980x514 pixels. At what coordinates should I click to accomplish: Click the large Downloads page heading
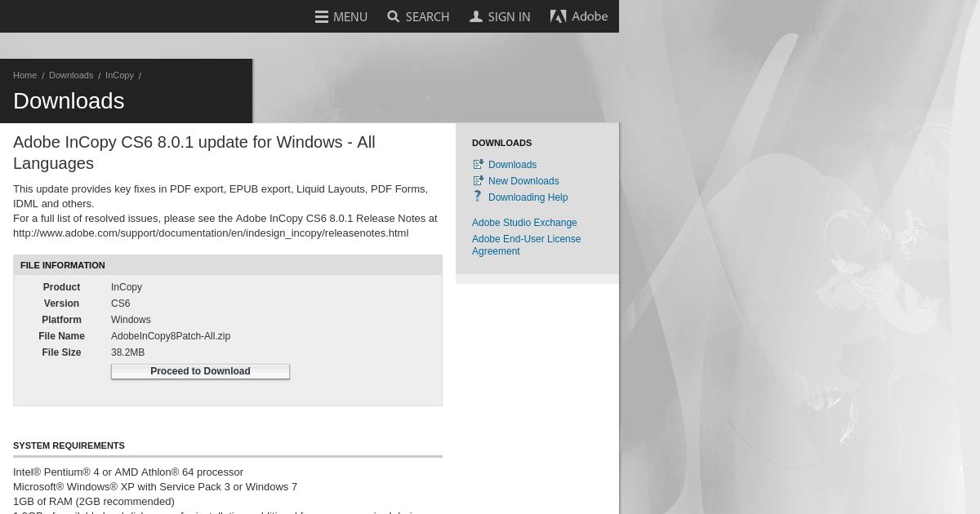pos(69,101)
